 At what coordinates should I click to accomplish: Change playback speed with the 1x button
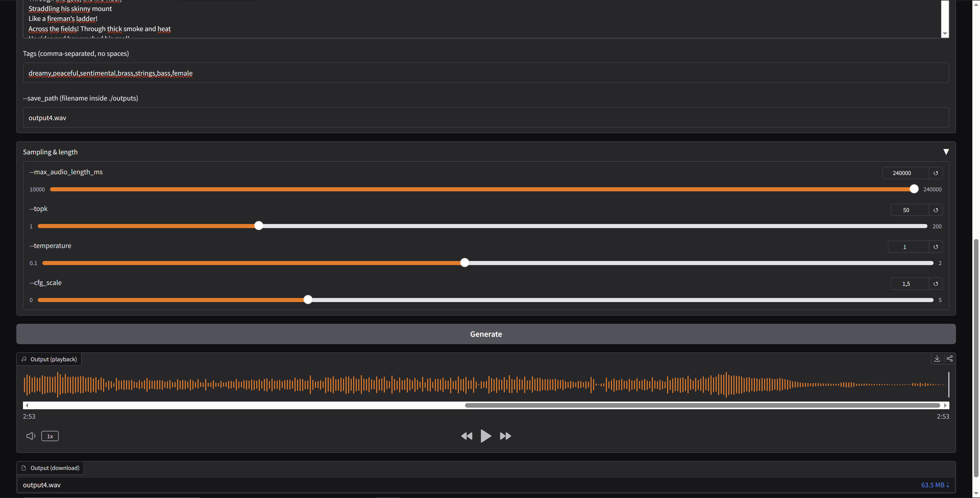tap(50, 436)
